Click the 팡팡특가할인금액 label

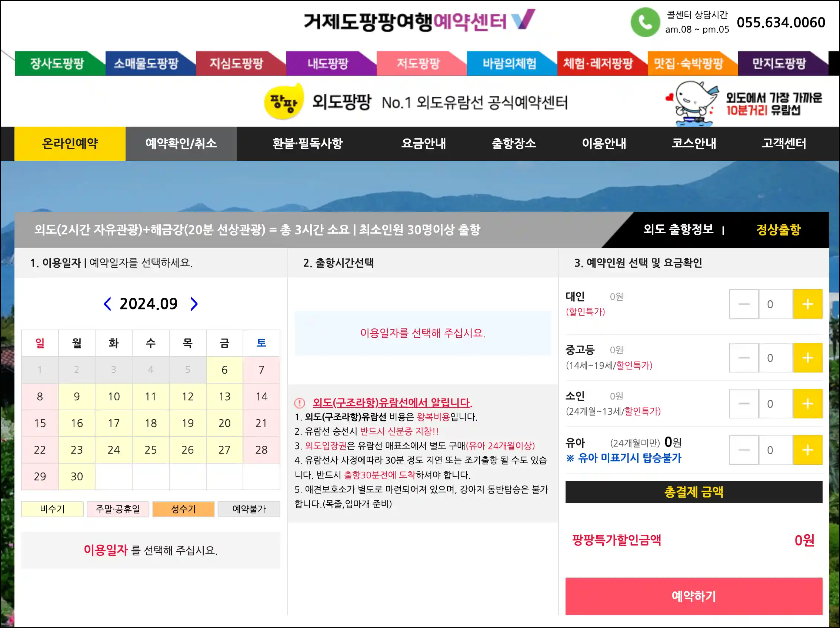(x=616, y=540)
